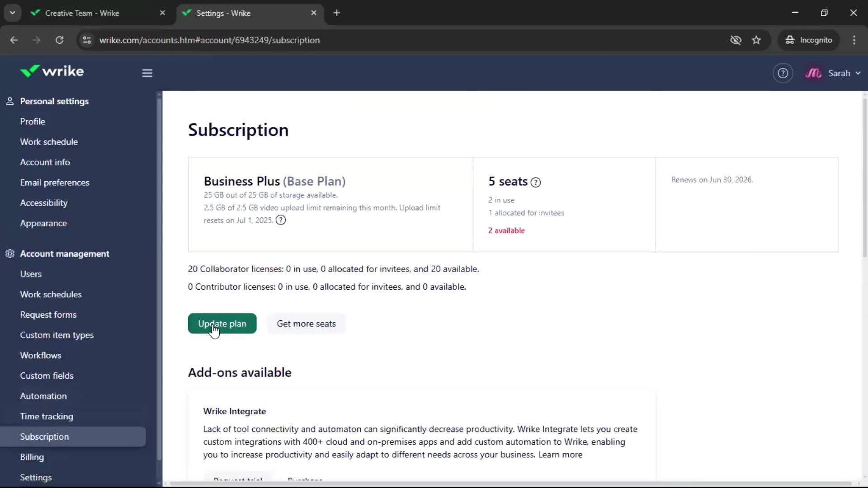868x488 pixels.
Task: Open Billing page
Action: [x=32, y=457]
